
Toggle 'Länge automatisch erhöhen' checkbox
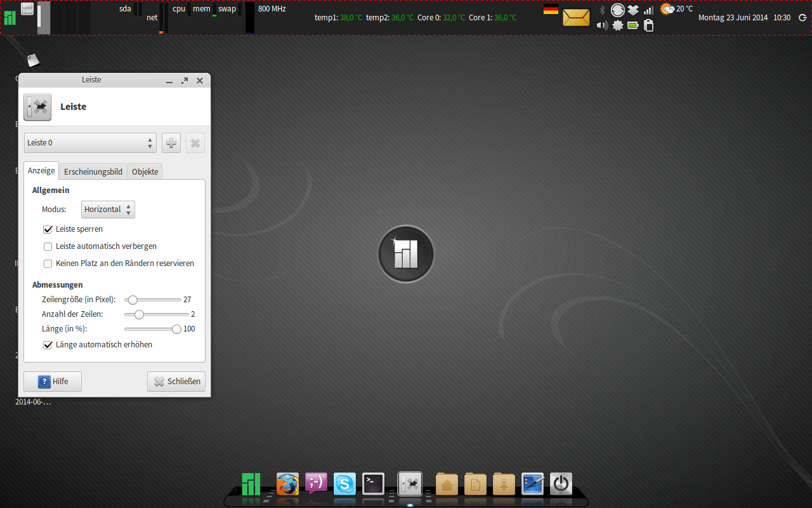(48, 345)
